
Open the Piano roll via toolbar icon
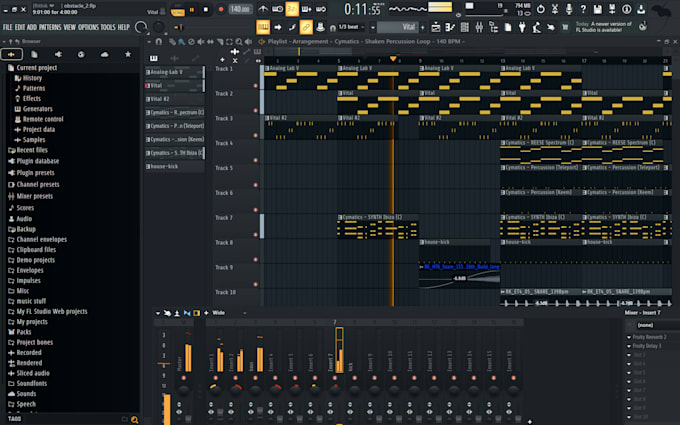click(450, 27)
